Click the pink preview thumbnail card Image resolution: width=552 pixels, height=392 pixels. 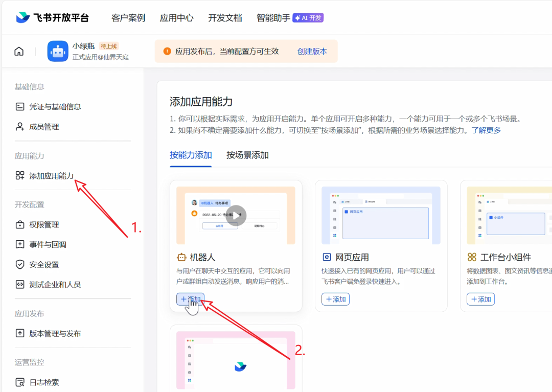point(236,360)
